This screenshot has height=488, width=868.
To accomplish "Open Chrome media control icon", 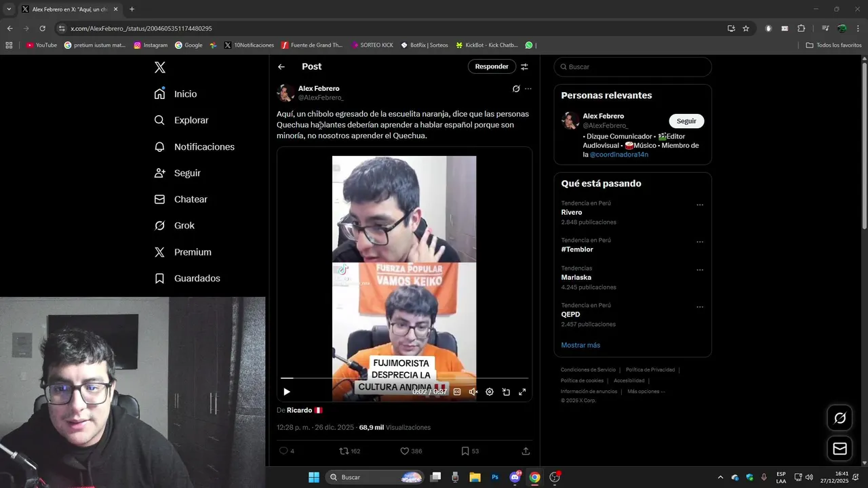I will coord(825,28).
